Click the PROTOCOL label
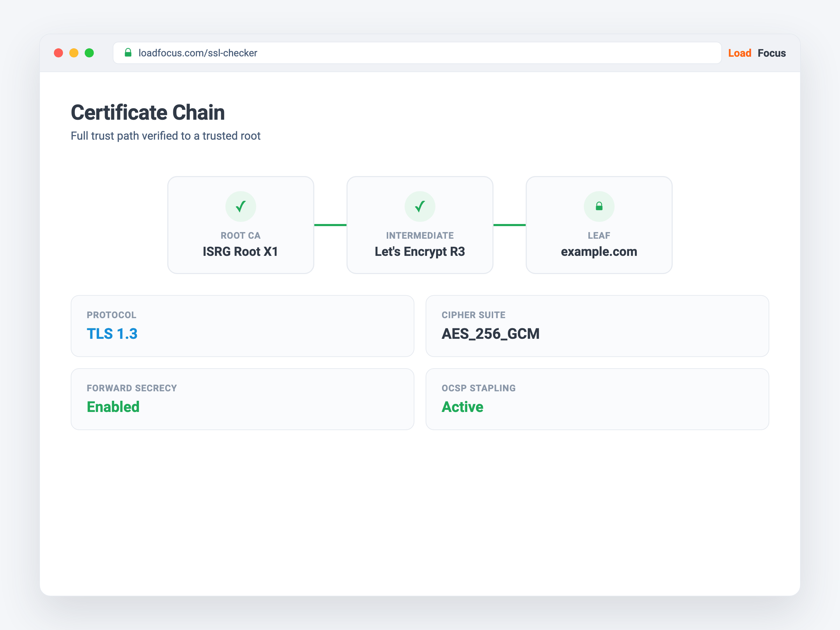This screenshot has height=630, width=840. coord(111,315)
